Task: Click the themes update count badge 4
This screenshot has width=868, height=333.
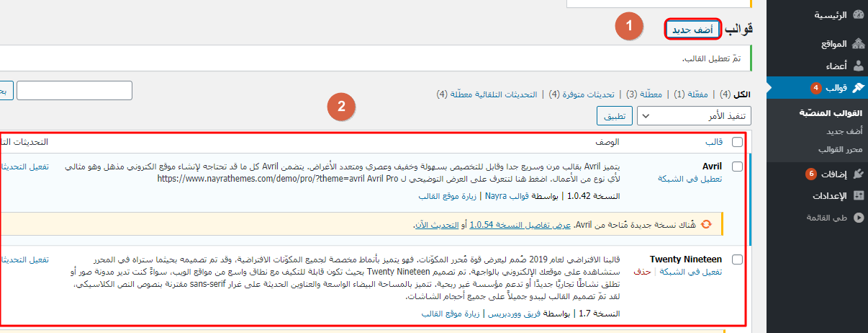Action: [815, 88]
